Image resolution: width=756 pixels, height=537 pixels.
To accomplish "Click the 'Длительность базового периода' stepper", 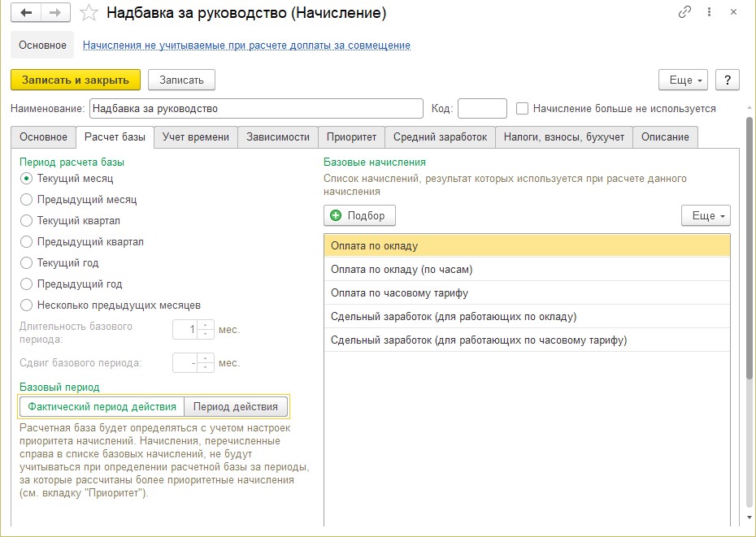I will click(x=206, y=330).
